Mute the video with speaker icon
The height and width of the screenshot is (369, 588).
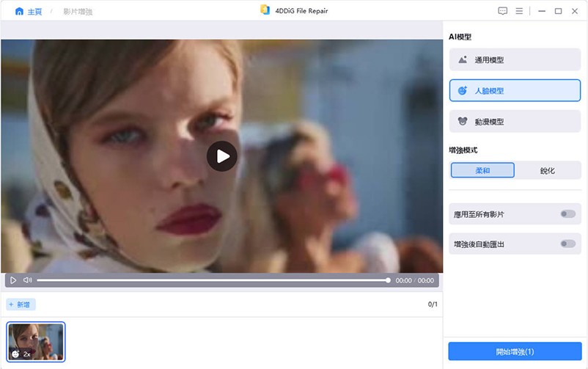coord(27,280)
